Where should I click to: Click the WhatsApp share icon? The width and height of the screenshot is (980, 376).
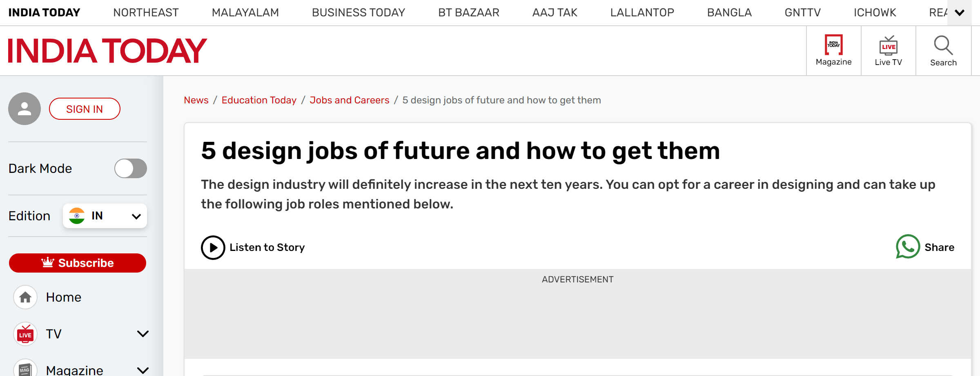(908, 247)
